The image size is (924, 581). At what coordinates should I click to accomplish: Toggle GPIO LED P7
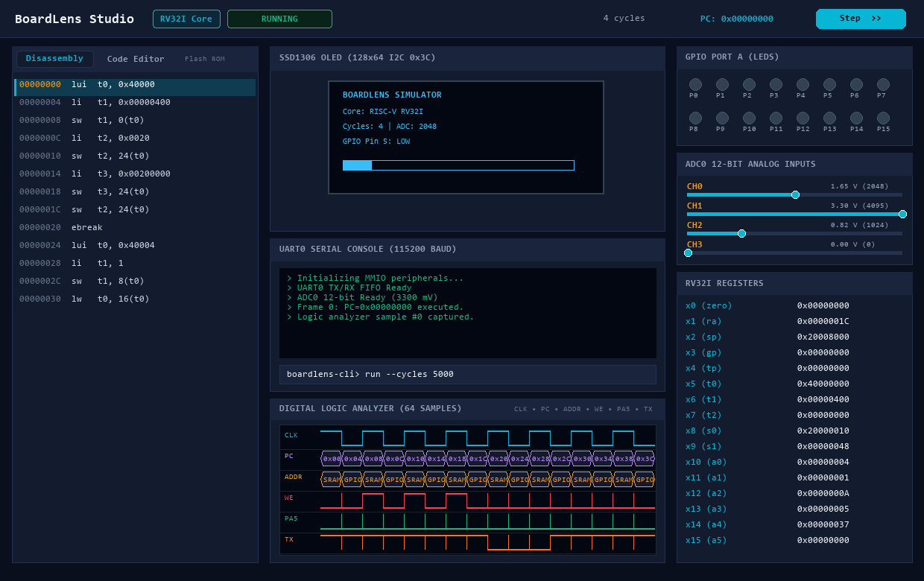click(x=883, y=85)
